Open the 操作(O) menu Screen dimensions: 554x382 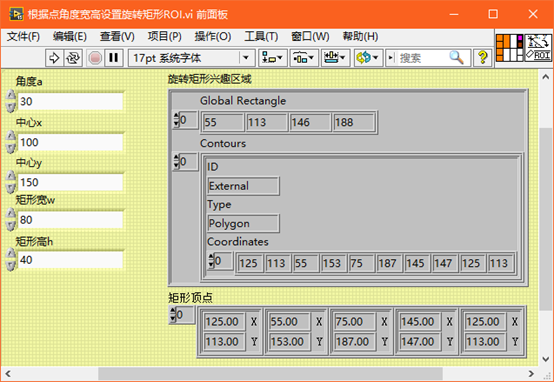212,36
